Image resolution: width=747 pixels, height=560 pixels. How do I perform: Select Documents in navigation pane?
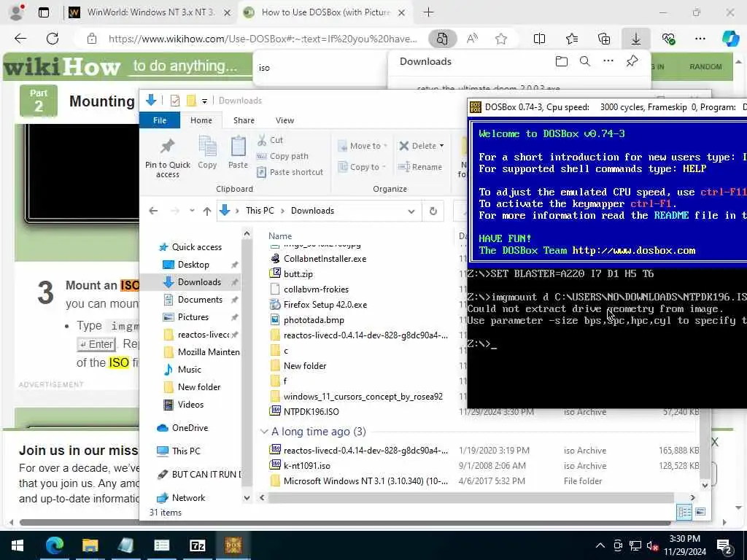(200, 300)
